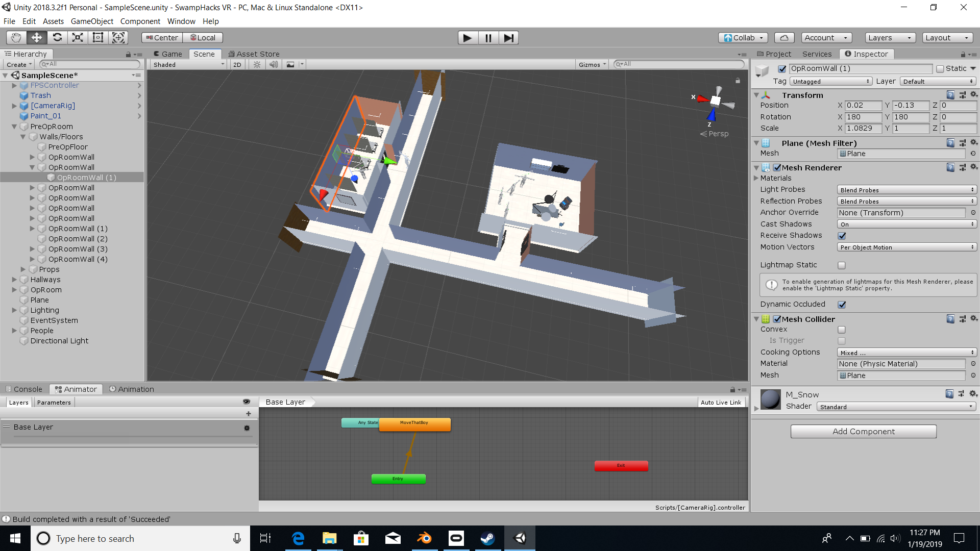980x551 pixels.
Task: Select the Hand tool in toolbar
Action: 16,37
